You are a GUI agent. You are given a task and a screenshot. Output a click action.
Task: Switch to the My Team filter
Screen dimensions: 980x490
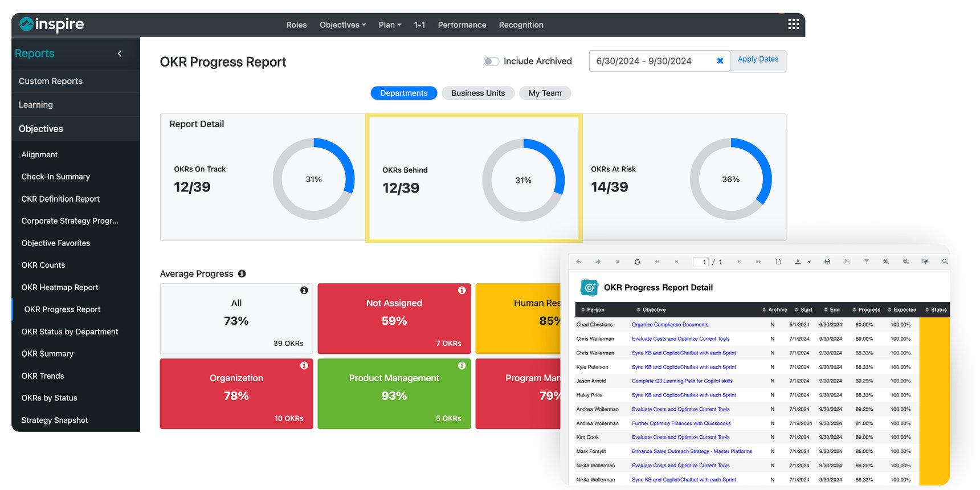[545, 93]
